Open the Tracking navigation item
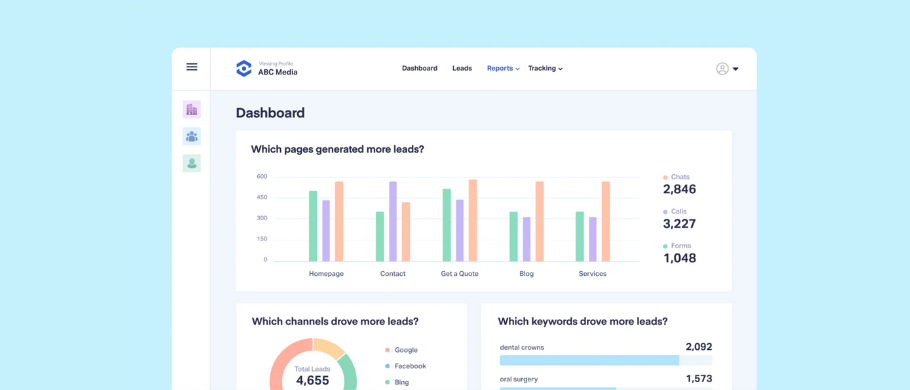 [542, 68]
